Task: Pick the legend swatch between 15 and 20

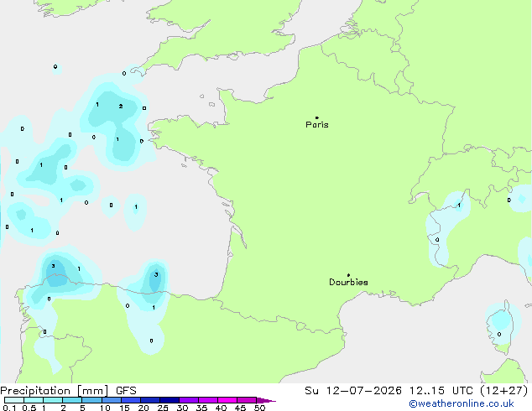Action: [130, 400]
